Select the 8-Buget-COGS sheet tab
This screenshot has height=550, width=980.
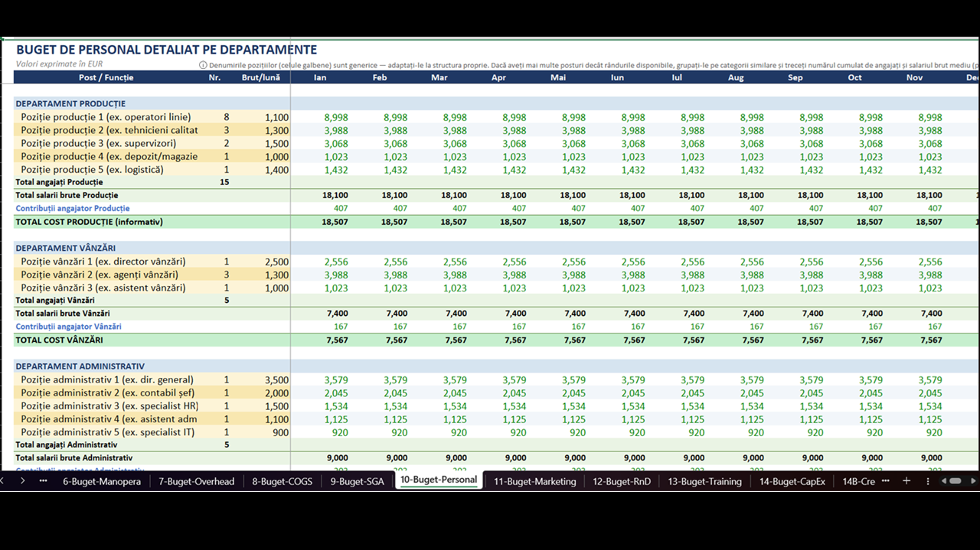tap(282, 481)
